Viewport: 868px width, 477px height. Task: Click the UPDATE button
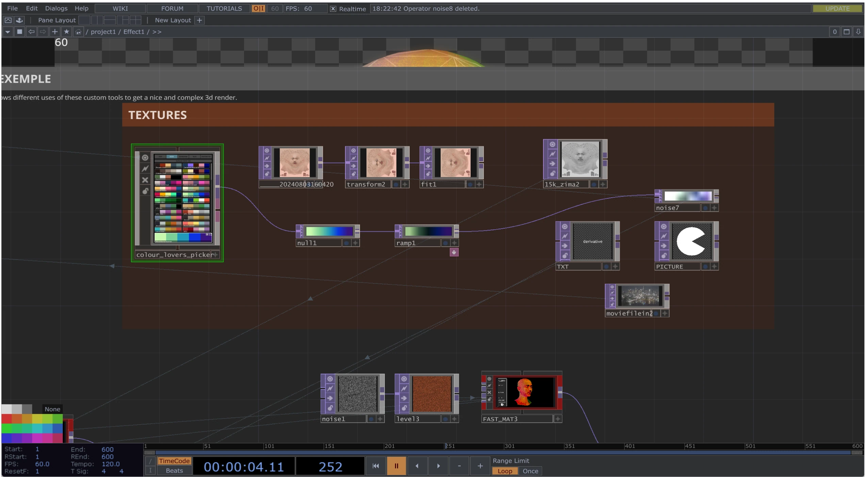click(x=837, y=9)
